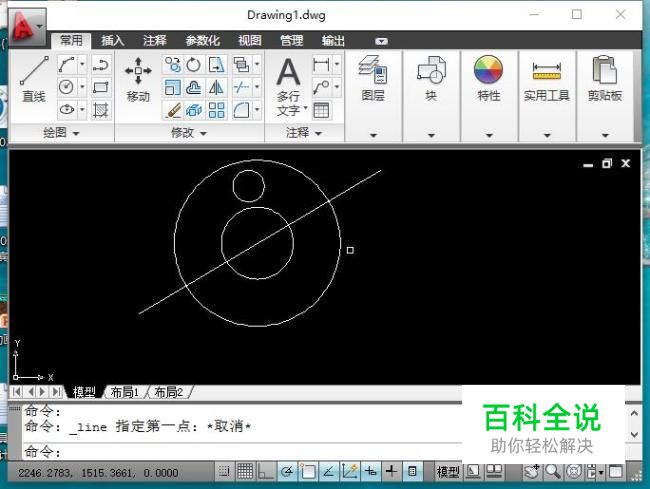Expand the 绘图 panel flyout
650x489 pixels.
(x=61, y=133)
